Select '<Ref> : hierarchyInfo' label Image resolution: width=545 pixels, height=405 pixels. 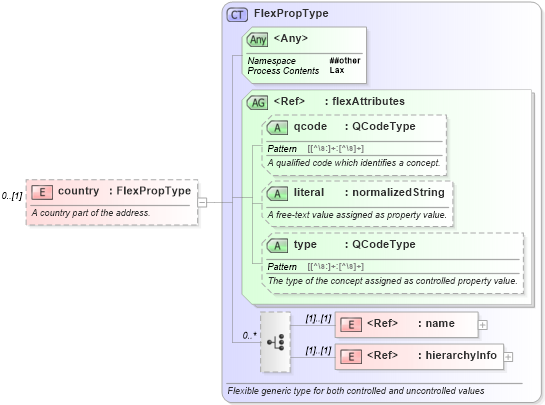tap(432, 355)
